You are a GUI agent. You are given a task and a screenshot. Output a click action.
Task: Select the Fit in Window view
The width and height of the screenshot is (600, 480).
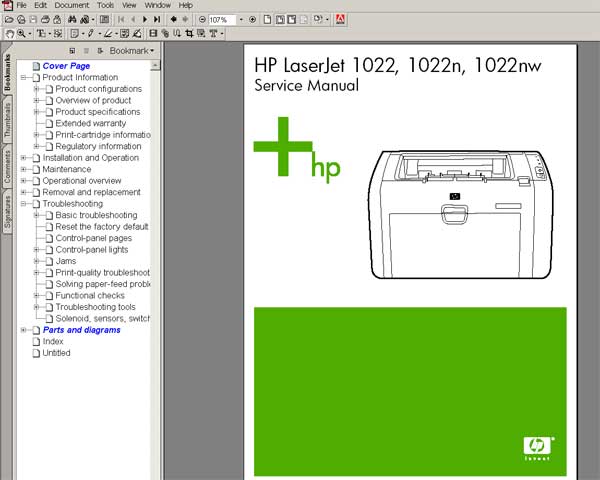pos(280,20)
